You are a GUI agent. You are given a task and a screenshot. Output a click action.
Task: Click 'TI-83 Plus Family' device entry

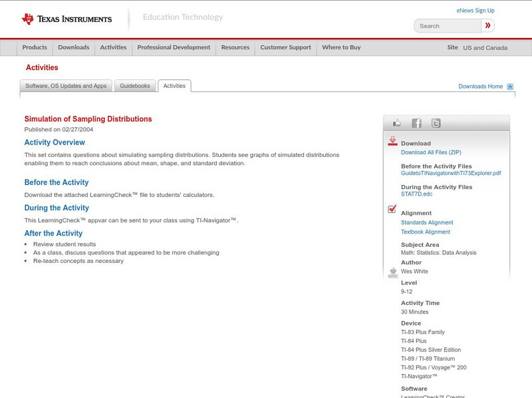423,332
